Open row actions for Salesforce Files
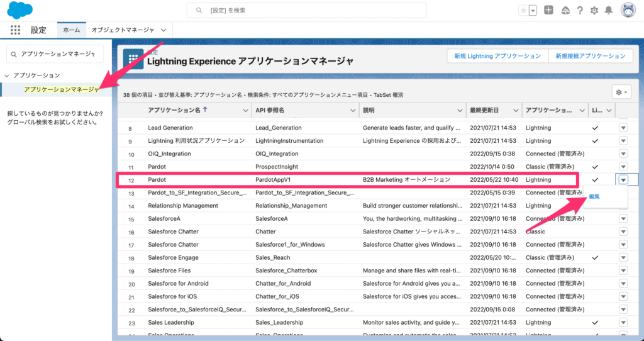 (x=623, y=271)
